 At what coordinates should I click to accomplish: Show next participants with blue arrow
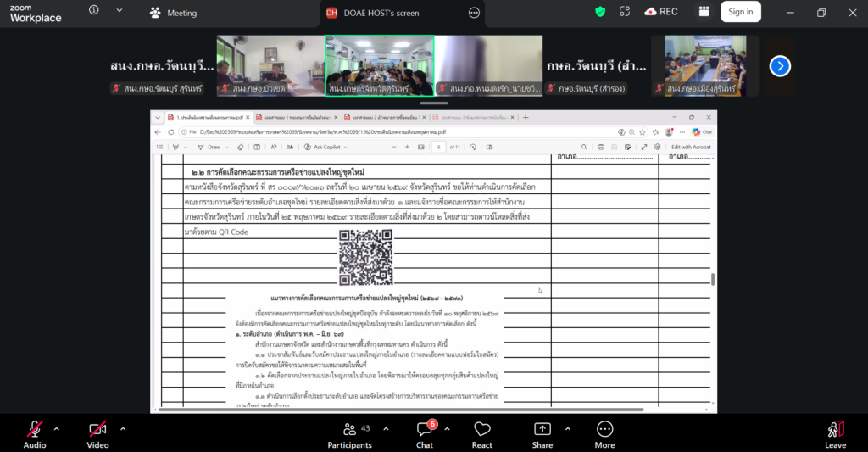pos(780,66)
